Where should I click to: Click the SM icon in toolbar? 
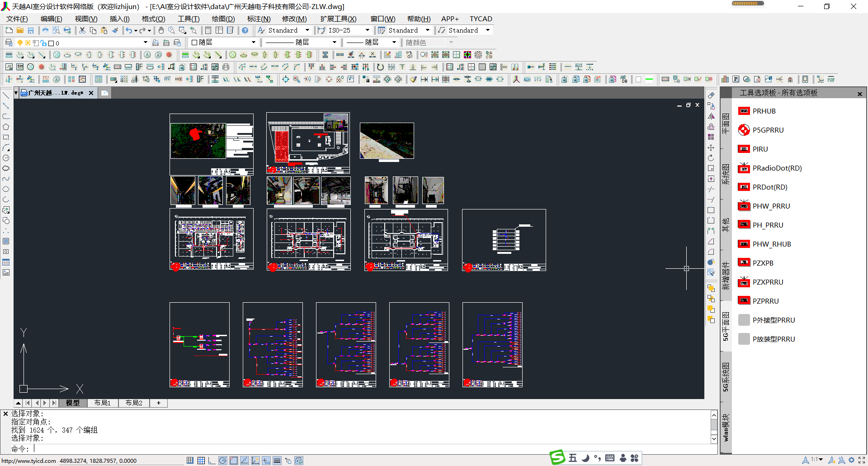tap(20, 67)
